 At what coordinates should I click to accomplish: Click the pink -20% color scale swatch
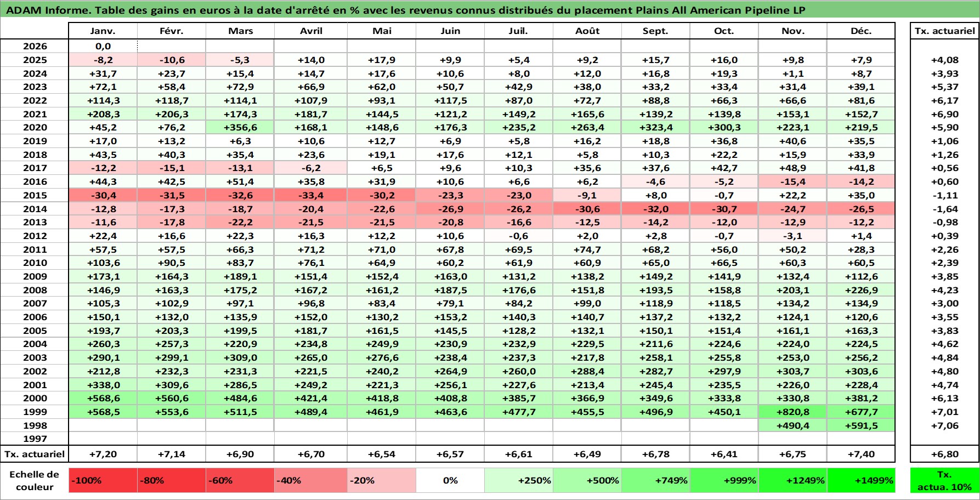[x=382, y=480]
